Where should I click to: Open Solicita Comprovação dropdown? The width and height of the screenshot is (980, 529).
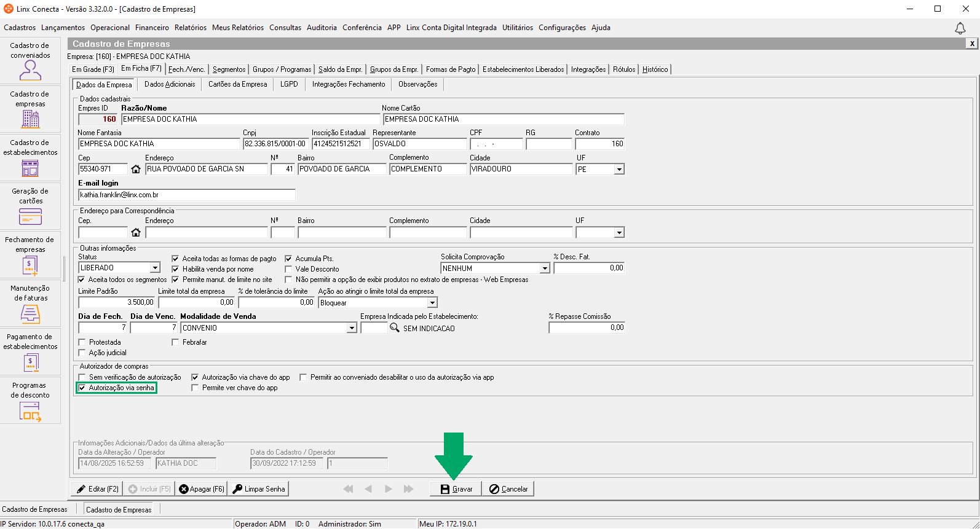tap(544, 268)
